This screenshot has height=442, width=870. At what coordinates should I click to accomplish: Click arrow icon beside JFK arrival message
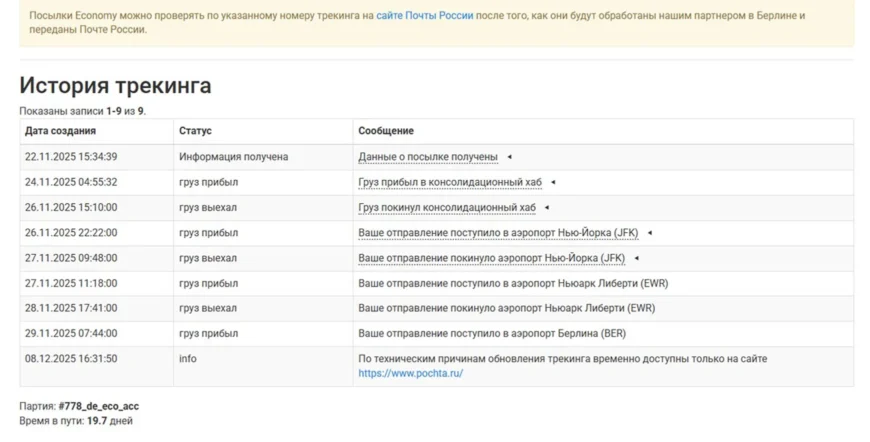[649, 233]
